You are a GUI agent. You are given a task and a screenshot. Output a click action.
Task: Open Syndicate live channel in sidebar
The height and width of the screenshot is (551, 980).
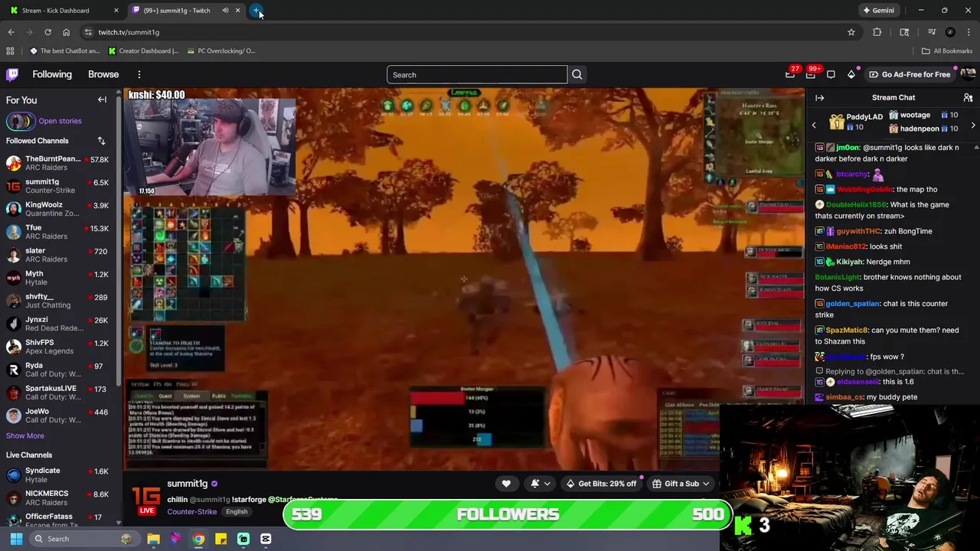tap(59, 474)
